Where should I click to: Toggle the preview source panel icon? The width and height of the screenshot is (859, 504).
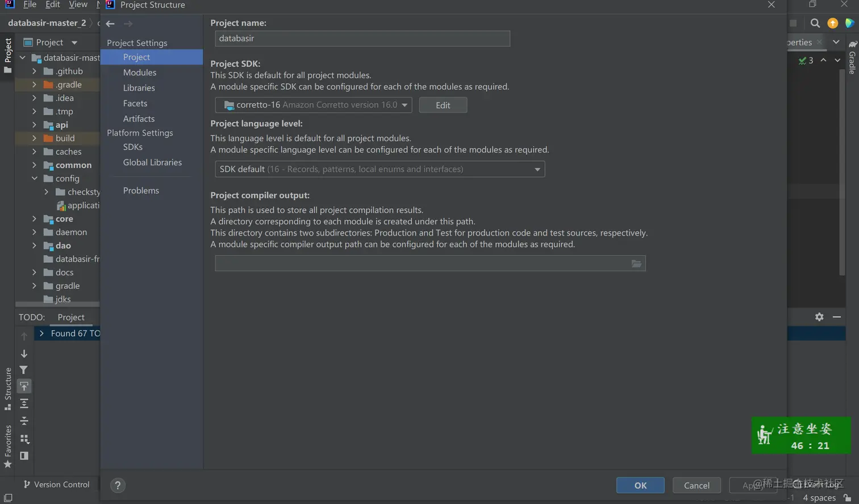point(24,456)
